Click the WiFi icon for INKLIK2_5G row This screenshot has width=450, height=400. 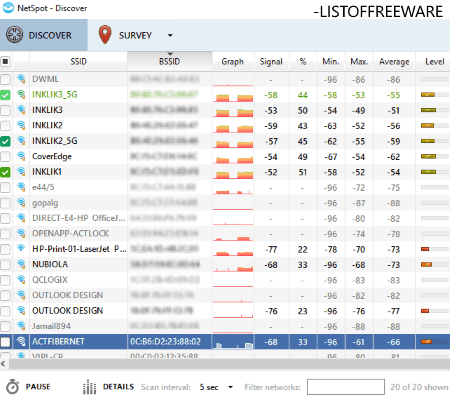21,141
